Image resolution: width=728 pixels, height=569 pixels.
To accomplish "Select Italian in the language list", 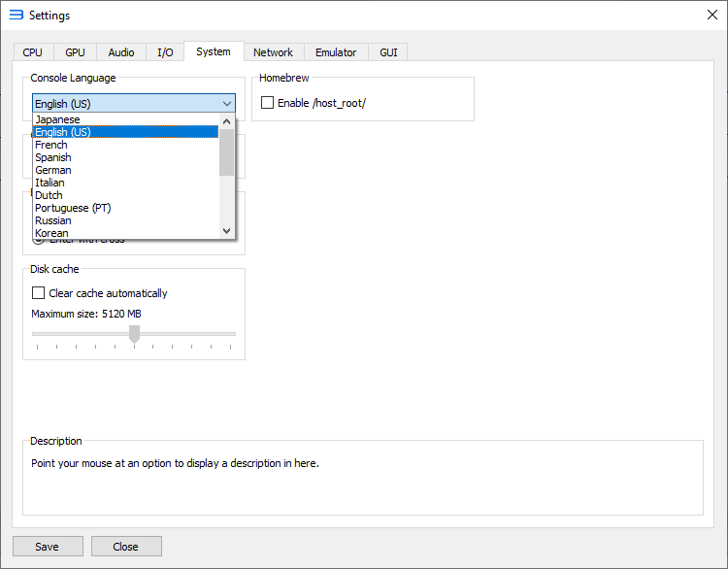I will point(125,183).
